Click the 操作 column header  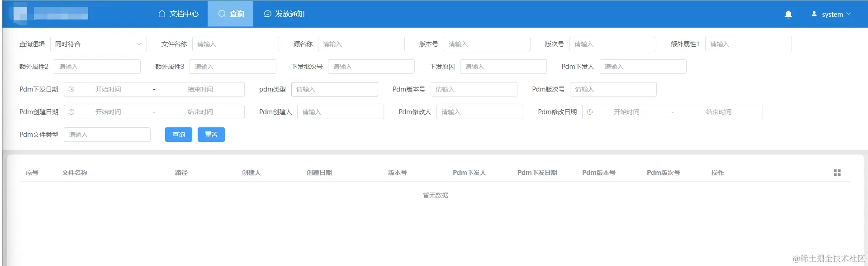tap(718, 173)
